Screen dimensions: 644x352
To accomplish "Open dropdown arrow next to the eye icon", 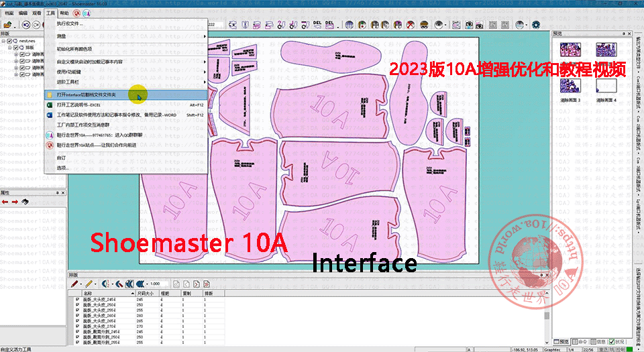I will point(446,25).
